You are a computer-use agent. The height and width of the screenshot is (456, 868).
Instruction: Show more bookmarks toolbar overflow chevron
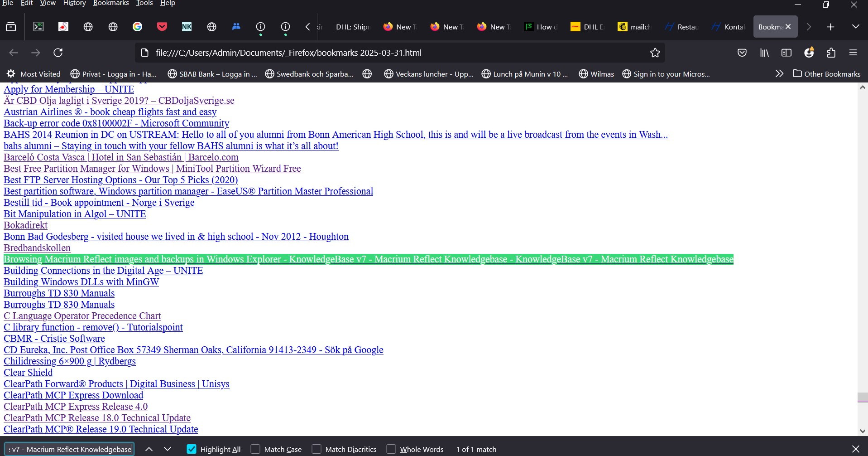tap(779, 74)
